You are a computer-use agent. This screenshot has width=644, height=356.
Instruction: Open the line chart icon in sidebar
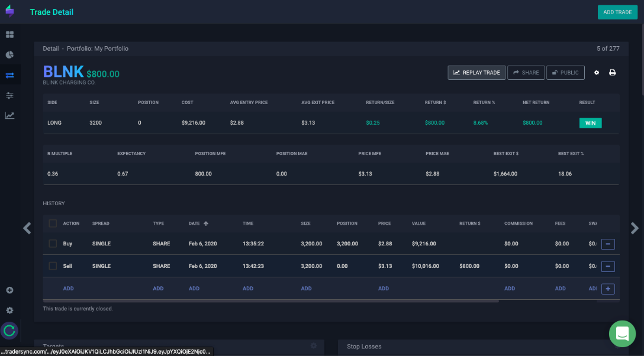(x=10, y=116)
